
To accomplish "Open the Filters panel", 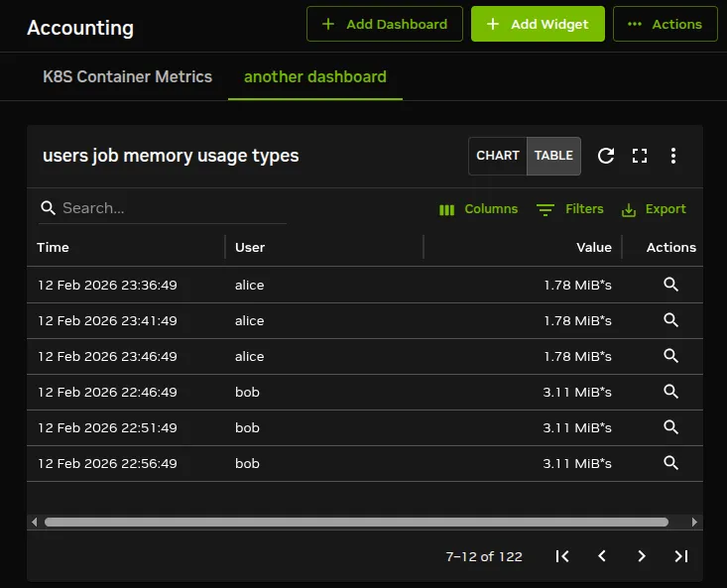I will 570,209.
